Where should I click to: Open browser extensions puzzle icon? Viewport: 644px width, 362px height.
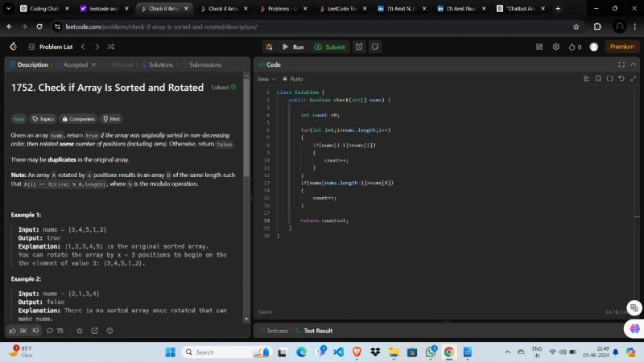[x=597, y=27]
